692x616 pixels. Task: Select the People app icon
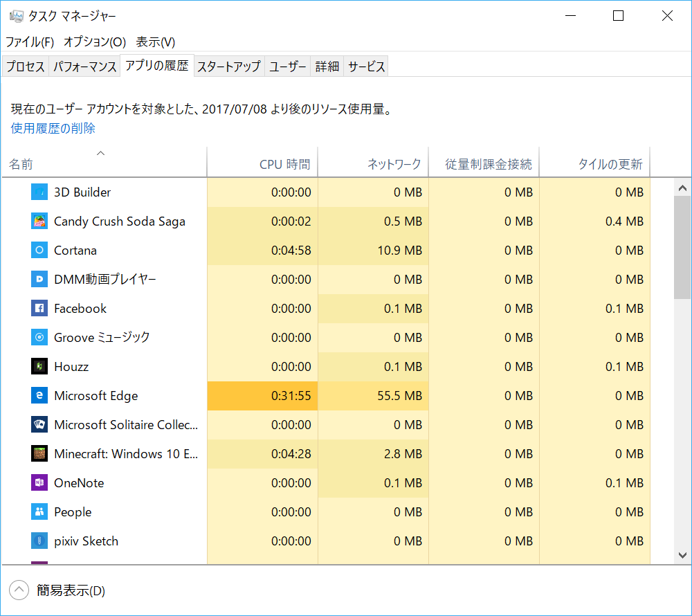[x=39, y=512]
